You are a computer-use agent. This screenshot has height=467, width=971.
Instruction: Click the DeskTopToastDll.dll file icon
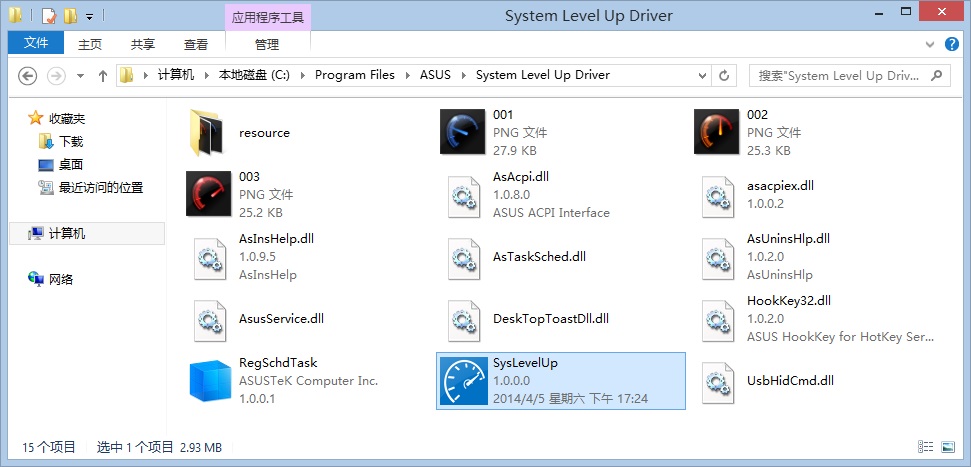pos(464,321)
